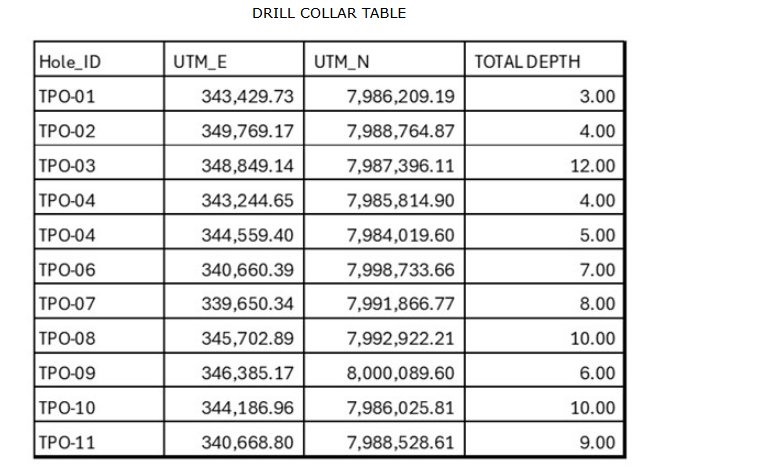Select easting value 345,702.89

tap(247, 338)
